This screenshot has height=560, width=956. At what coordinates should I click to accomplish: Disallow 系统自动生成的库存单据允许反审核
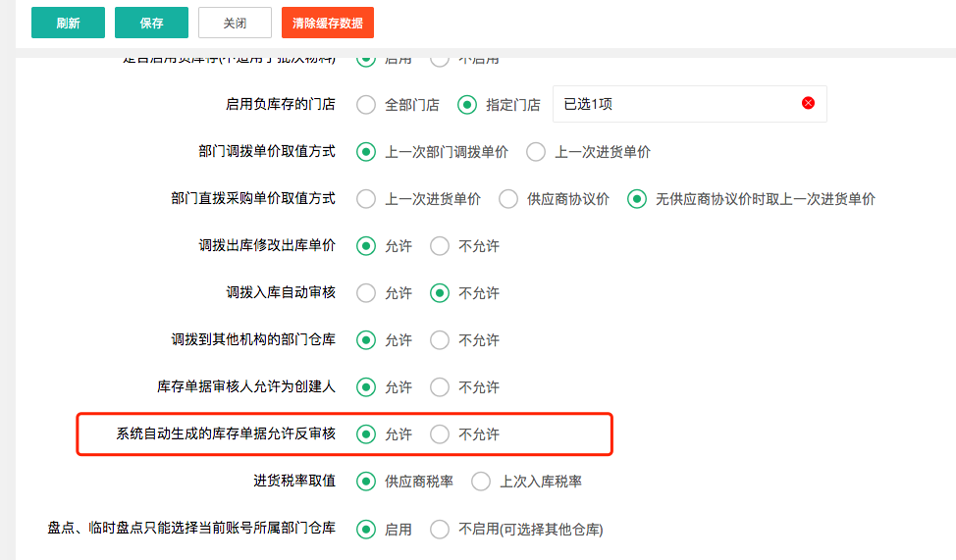[x=440, y=434]
